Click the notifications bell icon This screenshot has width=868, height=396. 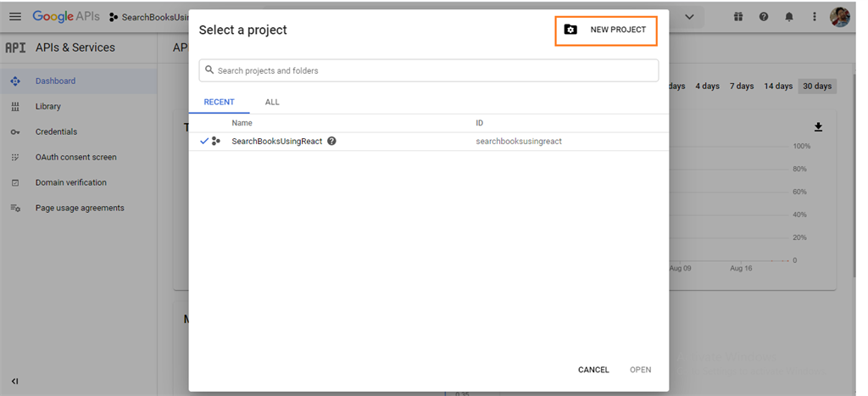[x=789, y=17]
